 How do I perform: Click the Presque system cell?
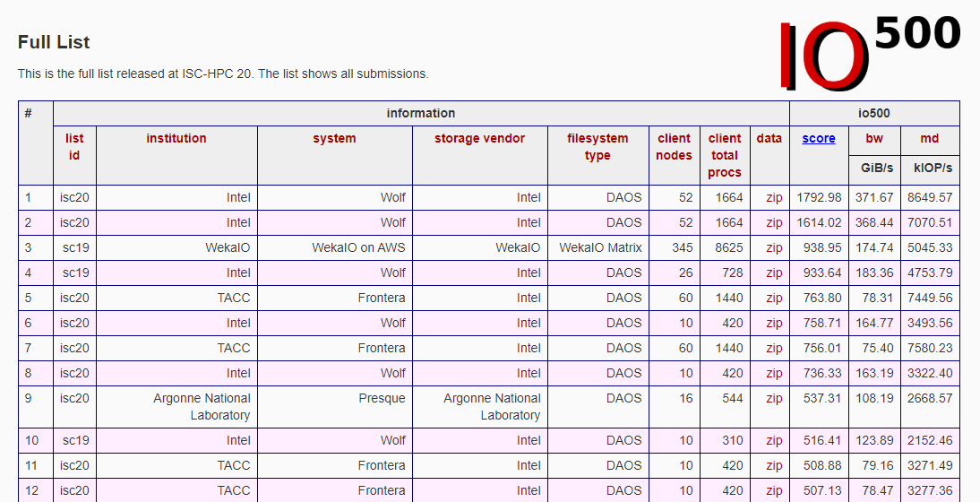[x=382, y=398]
